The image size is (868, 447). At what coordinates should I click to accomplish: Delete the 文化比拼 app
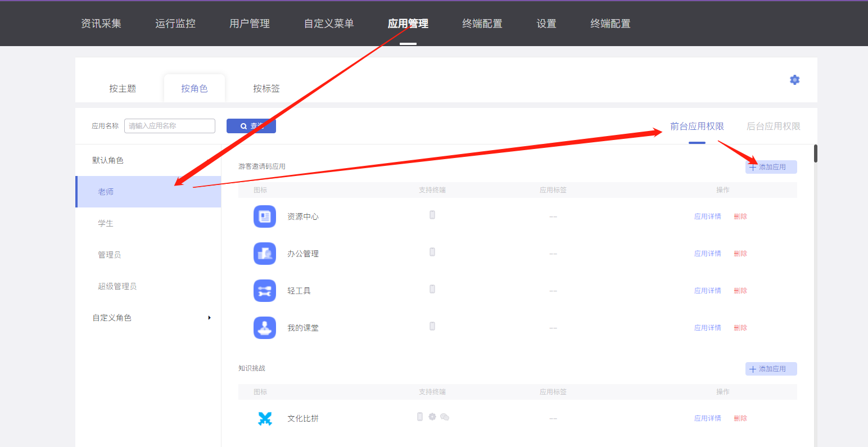tap(740, 418)
